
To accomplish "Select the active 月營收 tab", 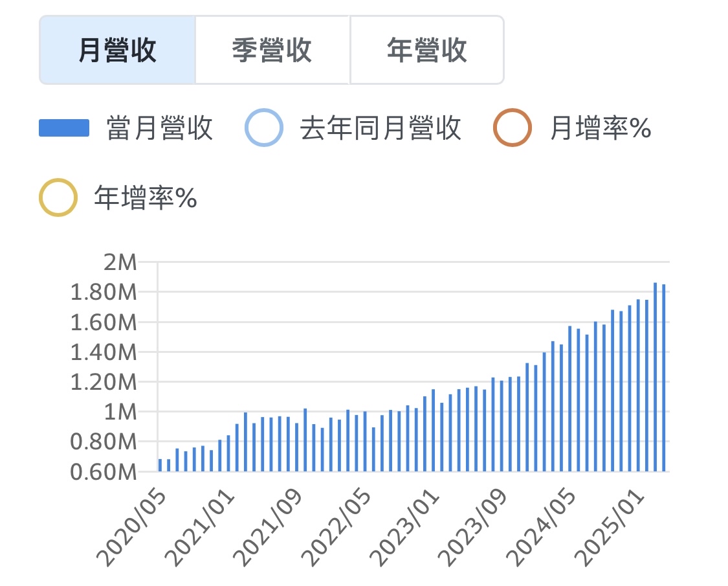I will pyautogui.click(x=116, y=51).
